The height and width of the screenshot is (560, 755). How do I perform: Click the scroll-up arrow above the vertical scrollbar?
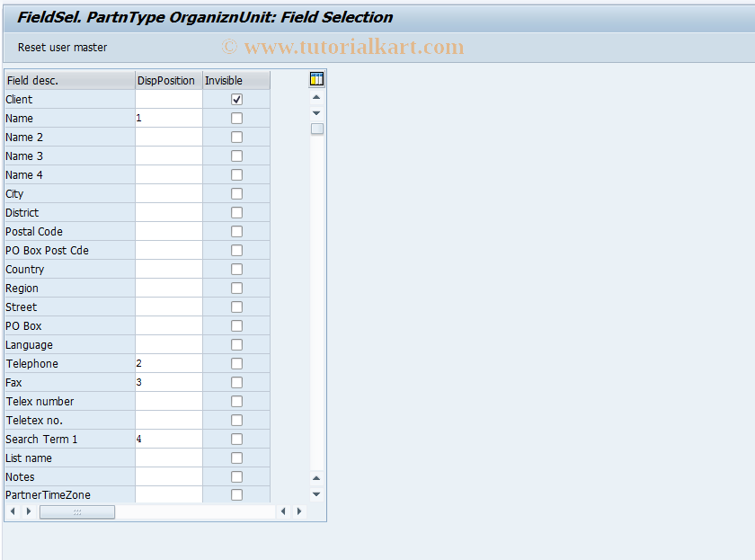tap(316, 97)
